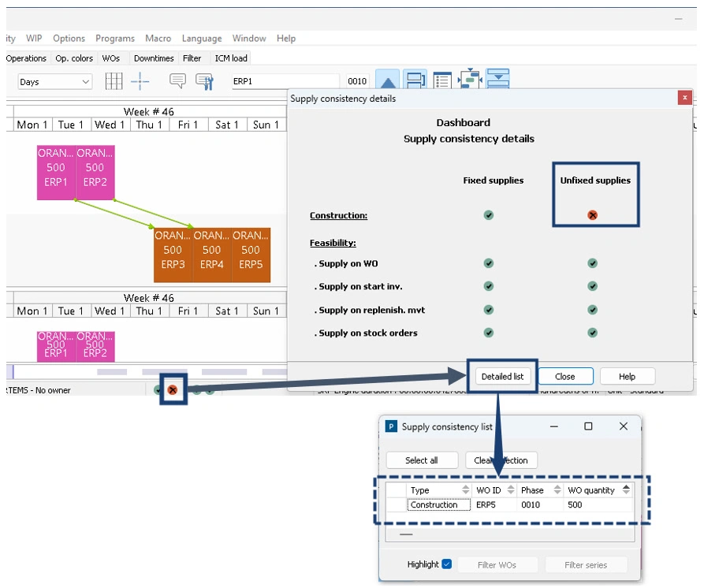Click the Filter WOs button
This screenshot has height=588, width=704.
click(497, 564)
